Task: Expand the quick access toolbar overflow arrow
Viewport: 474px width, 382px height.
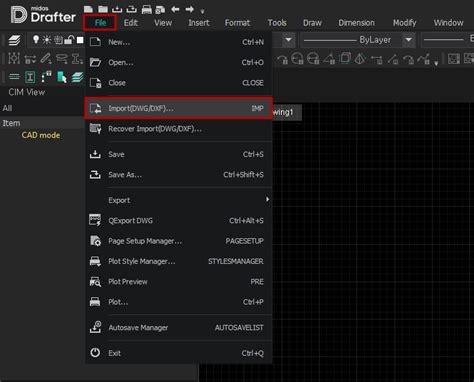Action: point(202,12)
